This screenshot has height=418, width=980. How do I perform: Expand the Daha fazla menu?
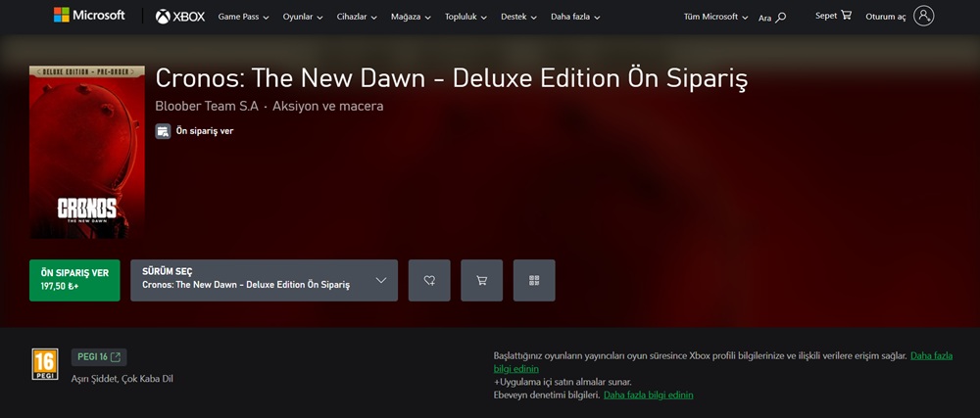coord(575,18)
